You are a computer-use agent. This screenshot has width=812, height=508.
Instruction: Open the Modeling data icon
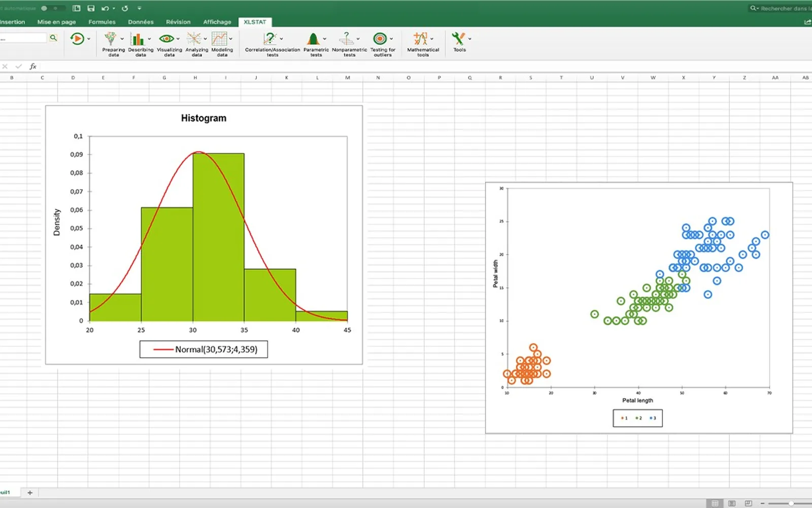[219, 39]
